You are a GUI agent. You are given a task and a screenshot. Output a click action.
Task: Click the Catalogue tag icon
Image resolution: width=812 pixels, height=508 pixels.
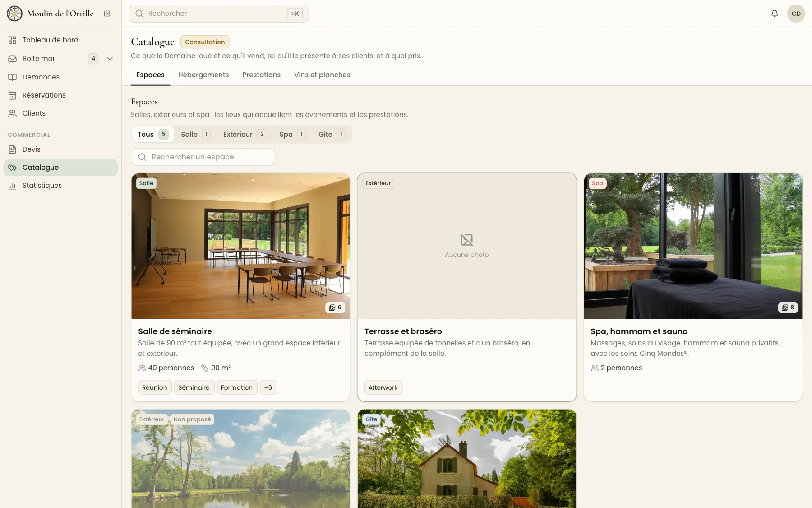tap(13, 168)
